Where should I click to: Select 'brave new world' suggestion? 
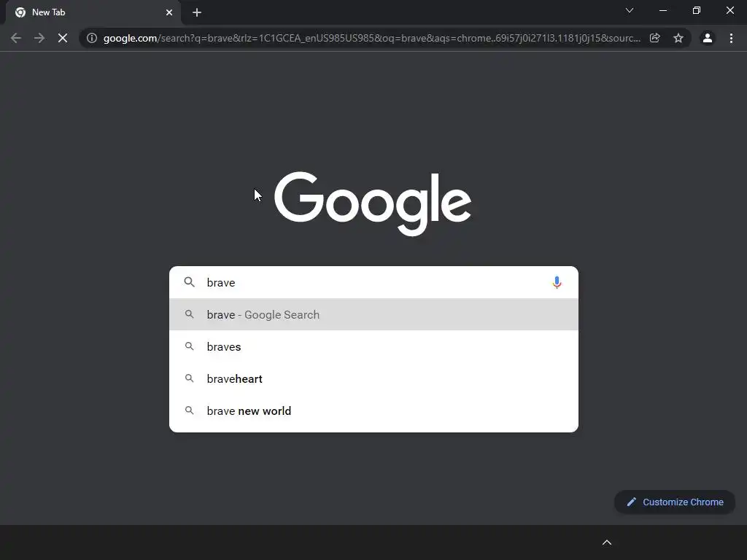point(374,411)
